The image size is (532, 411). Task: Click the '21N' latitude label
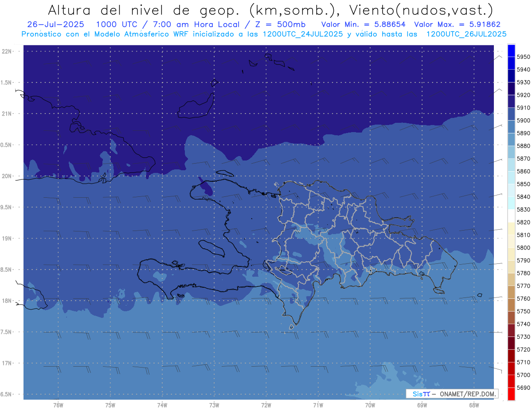point(8,114)
